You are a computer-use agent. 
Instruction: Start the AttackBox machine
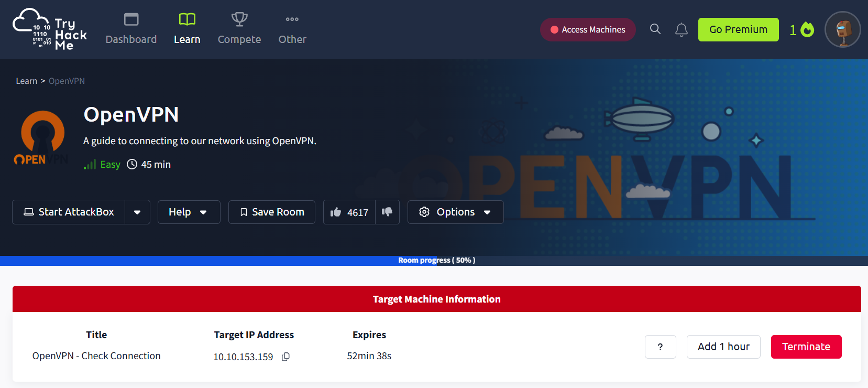point(69,212)
